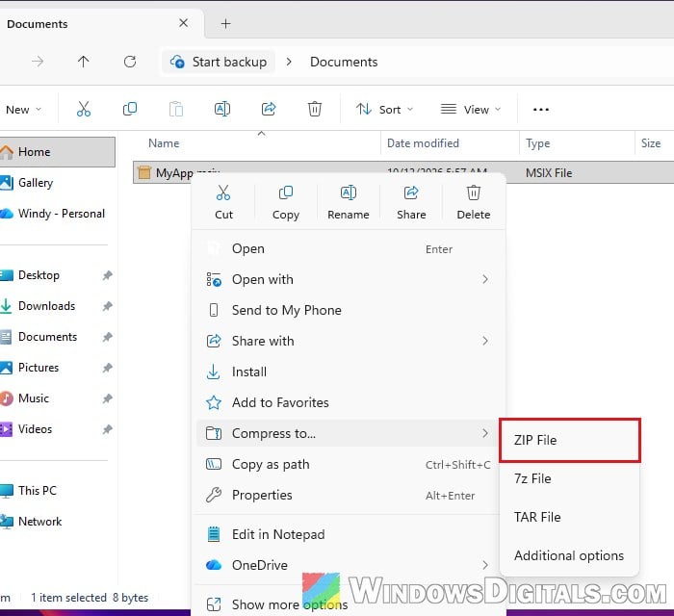This screenshot has width=674, height=616.
Task: Choose Share in the context menu
Action: click(x=411, y=202)
